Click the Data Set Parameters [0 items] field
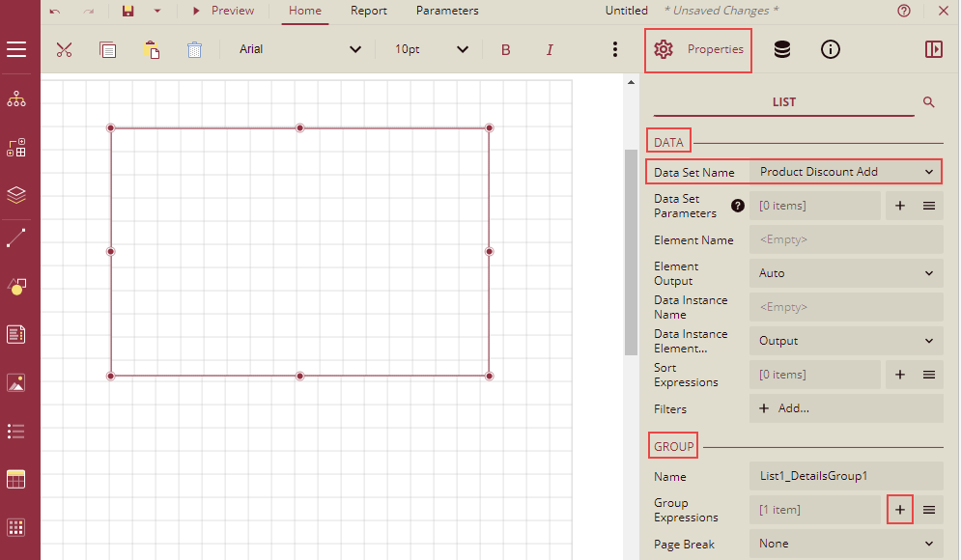This screenshot has height=560, width=961. tap(815, 206)
